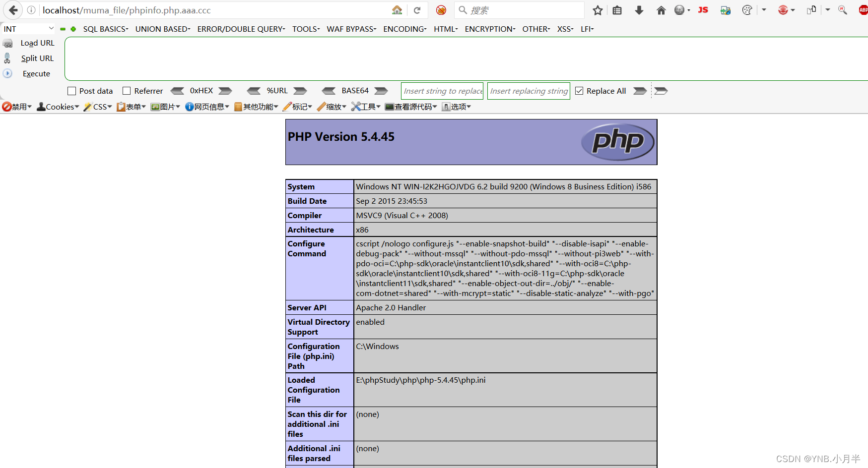
Task: Open Adblock Plus ABP icon
Action: (x=863, y=10)
